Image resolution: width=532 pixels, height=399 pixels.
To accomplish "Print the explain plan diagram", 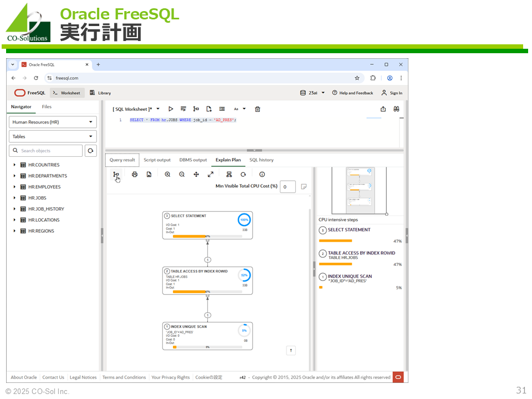I will (135, 175).
